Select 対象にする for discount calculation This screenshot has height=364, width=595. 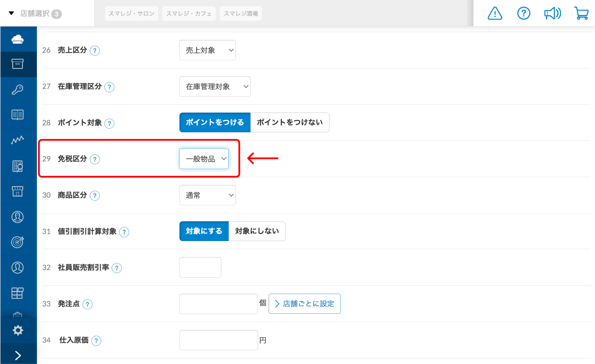204,231
